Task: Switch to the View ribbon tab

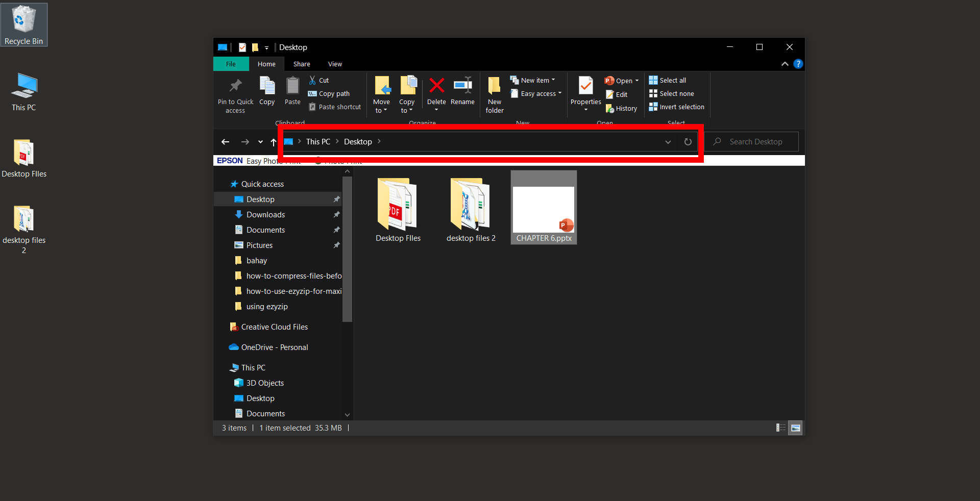Action: click(x=334, y=64)
